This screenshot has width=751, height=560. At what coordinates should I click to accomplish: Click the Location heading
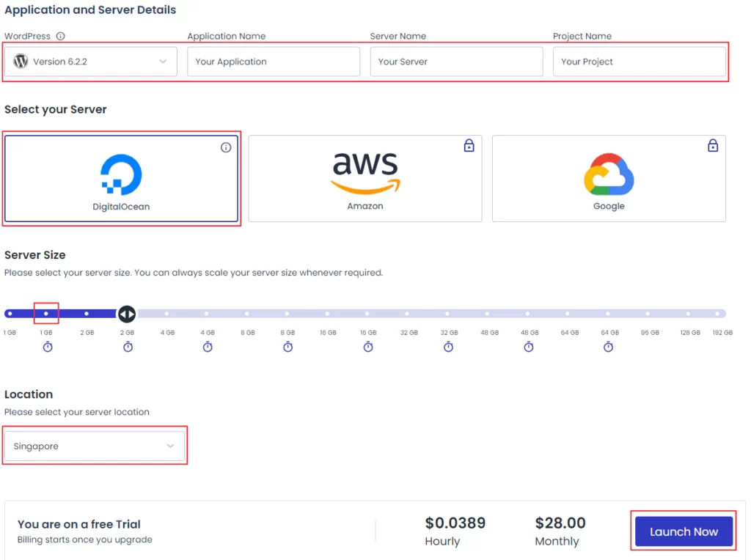[29, 394]
